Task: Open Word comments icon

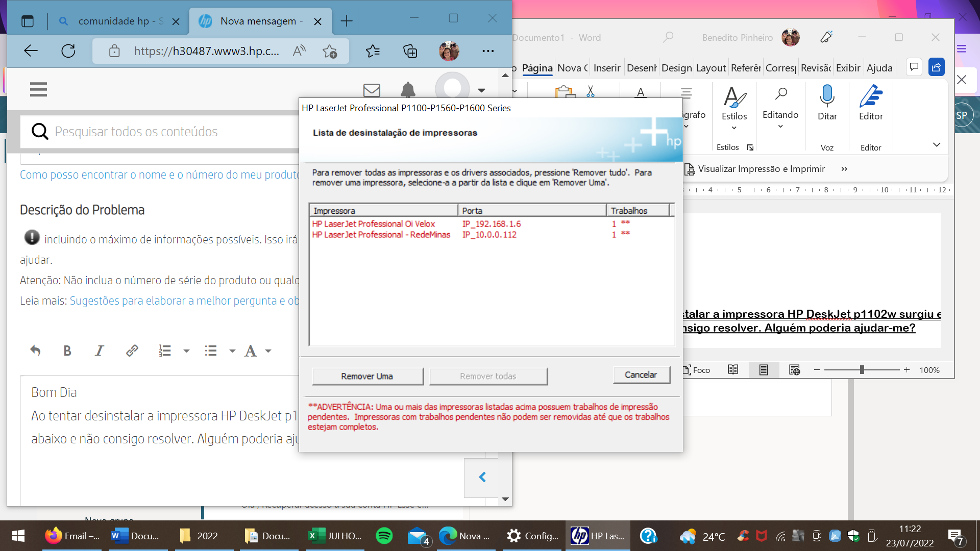Action: (914, 67)
